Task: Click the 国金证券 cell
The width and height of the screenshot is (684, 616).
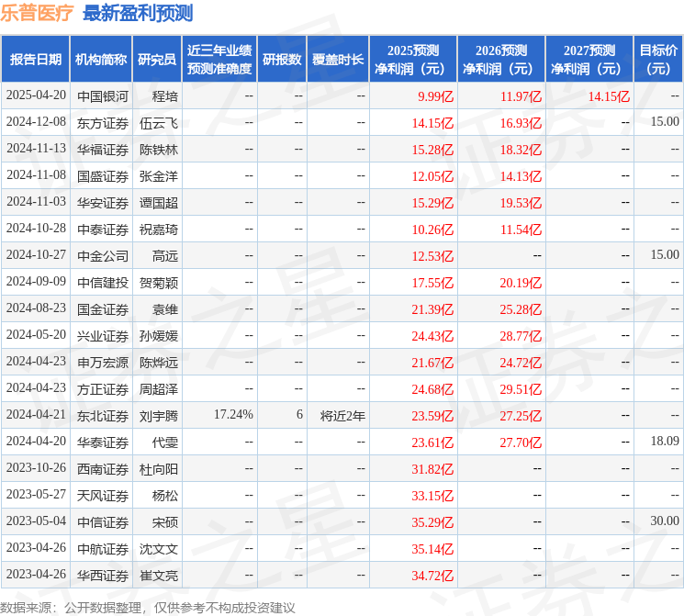Action: point(103,309)
